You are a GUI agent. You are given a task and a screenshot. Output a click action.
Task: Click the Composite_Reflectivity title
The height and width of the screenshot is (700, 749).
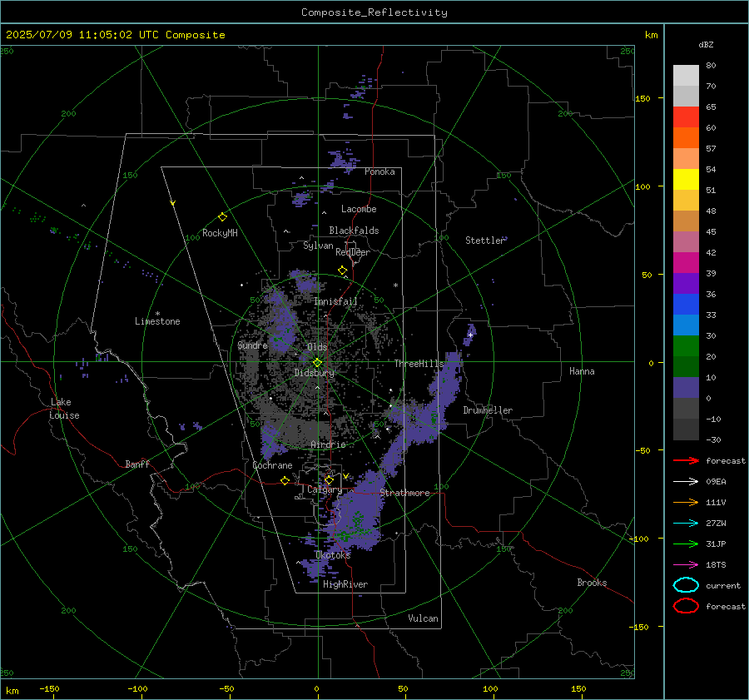pos(374,12)
